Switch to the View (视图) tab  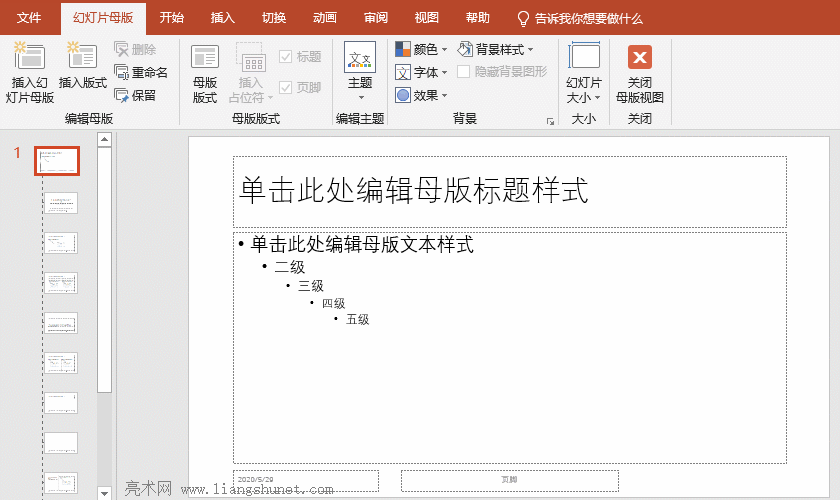point(426,18)
